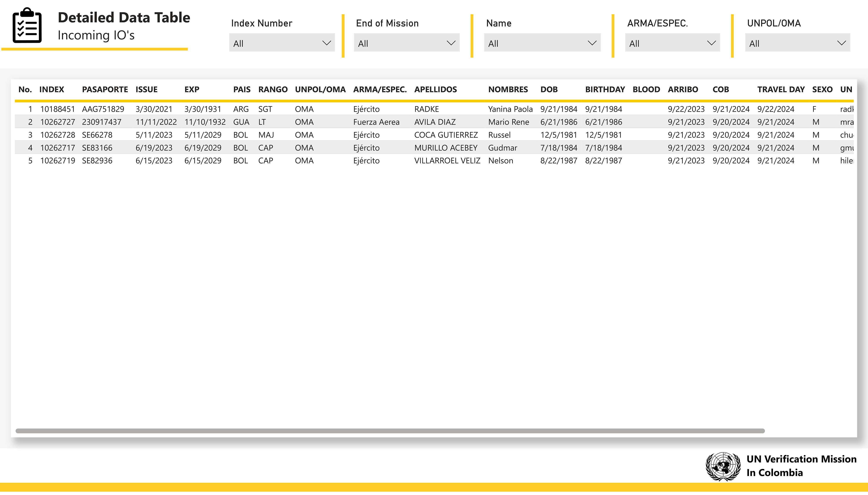The width and height of the screenshot is (868, 495).
Task: Open the ARMA/ESPEC. filter dropdown
Action: 672,43
